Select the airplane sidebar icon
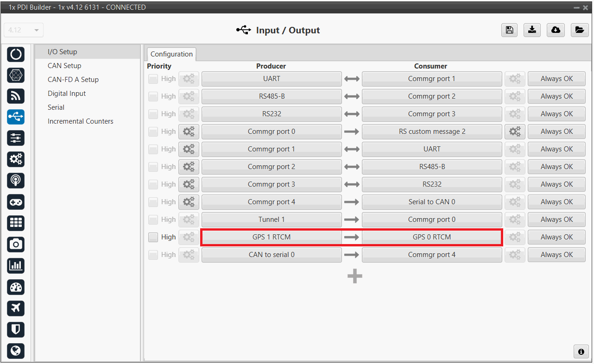This screenshot has width=594, height=364. pyautogui.click(x=16, y=308)
